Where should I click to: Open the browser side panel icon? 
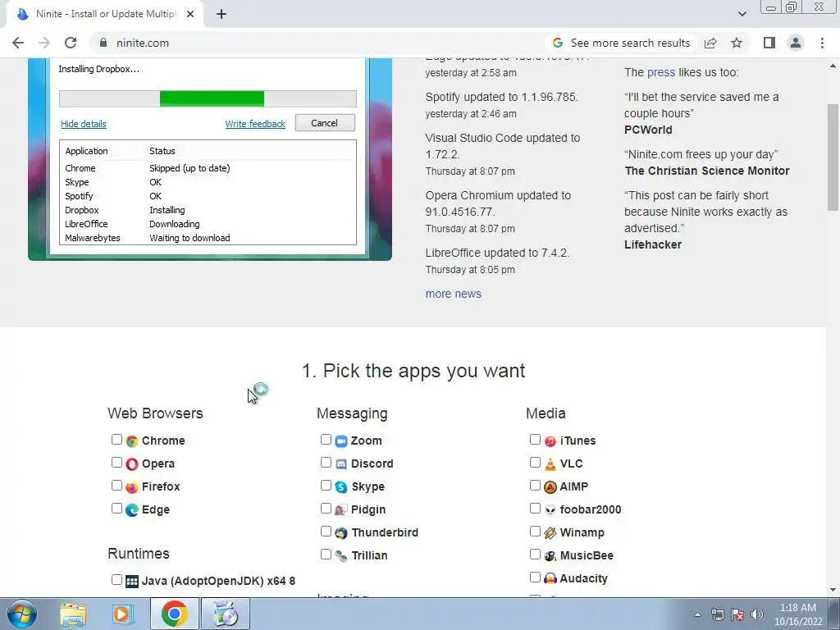click(x=769, y=43)
